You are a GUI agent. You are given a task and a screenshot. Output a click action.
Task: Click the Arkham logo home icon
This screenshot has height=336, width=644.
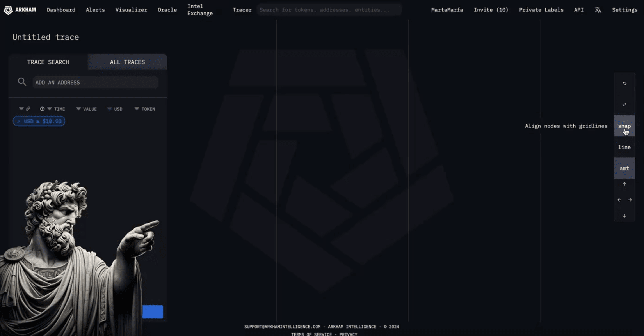[x=8, y=10]
